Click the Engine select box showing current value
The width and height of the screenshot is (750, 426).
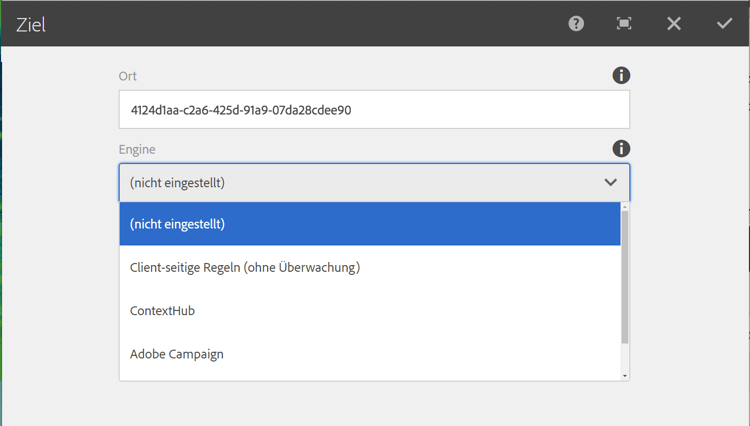click(x=360, y=183)
